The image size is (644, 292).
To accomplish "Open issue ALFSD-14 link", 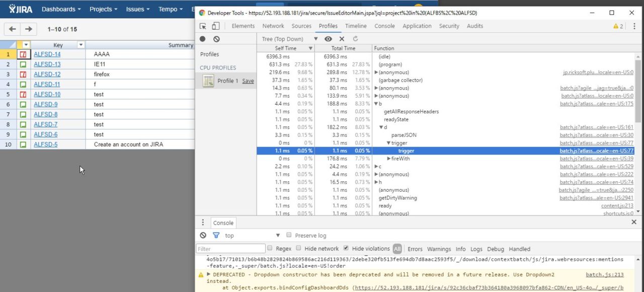I will click(47, 54).
